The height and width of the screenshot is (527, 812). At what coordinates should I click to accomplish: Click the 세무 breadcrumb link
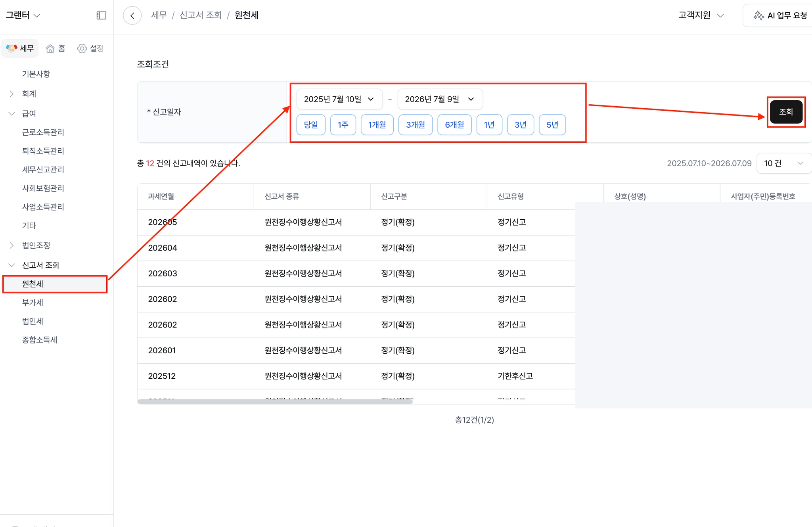click(x=159, y=15)
